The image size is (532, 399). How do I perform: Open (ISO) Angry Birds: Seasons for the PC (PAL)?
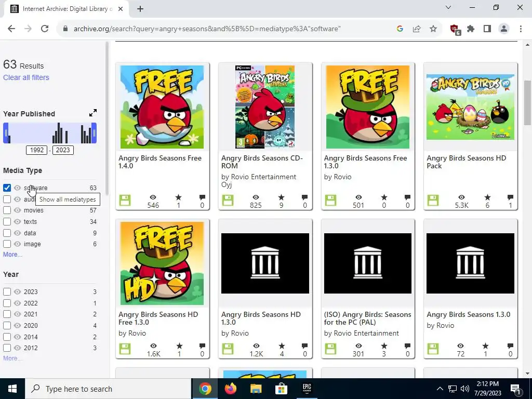pyautogui.click(x=367, y=318)
